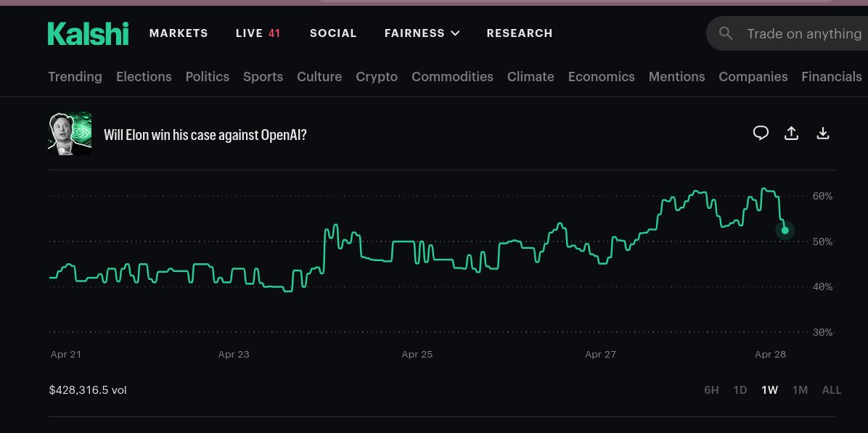This screenshot has width=868, height=433.
Task: Click the download chart icon
Action: coord(823,133)
